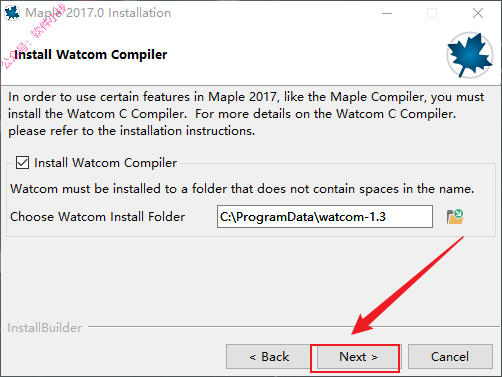The height and width of the screenshot is (377, 502).
Task: Click the paragraph about Watcom C Compiler
Action: [246, 114]
